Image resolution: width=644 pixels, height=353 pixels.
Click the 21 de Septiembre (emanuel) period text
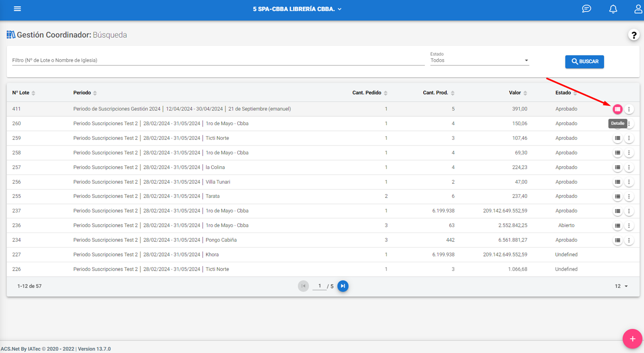pos(259,109)
